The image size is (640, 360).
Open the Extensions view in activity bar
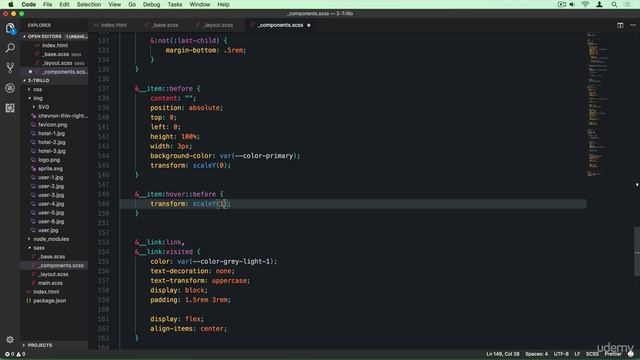click(10, 108)
